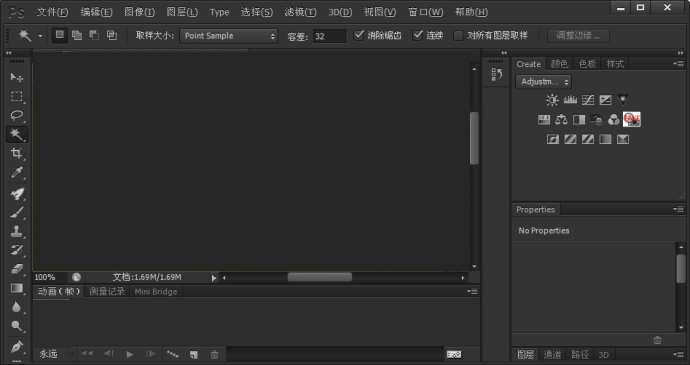Click convert to video timeline button
Viewport: 690px width, 365px height.
click(x=454, y=354)
